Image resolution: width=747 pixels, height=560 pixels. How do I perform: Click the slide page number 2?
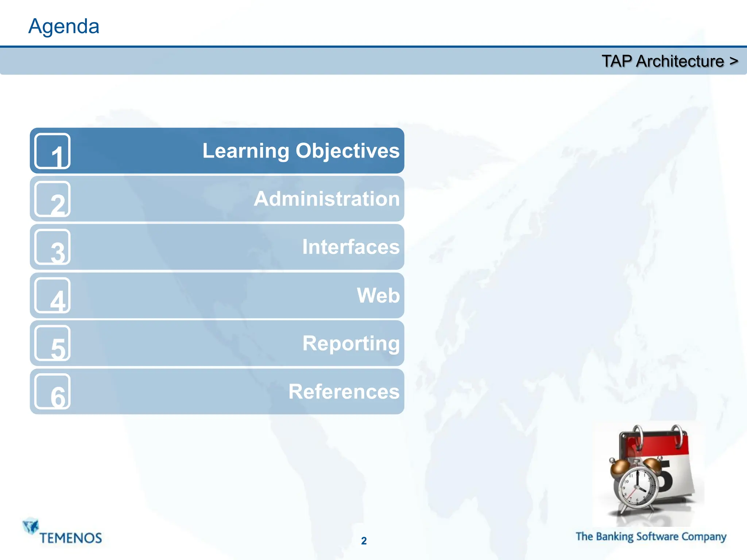point(364,541)
